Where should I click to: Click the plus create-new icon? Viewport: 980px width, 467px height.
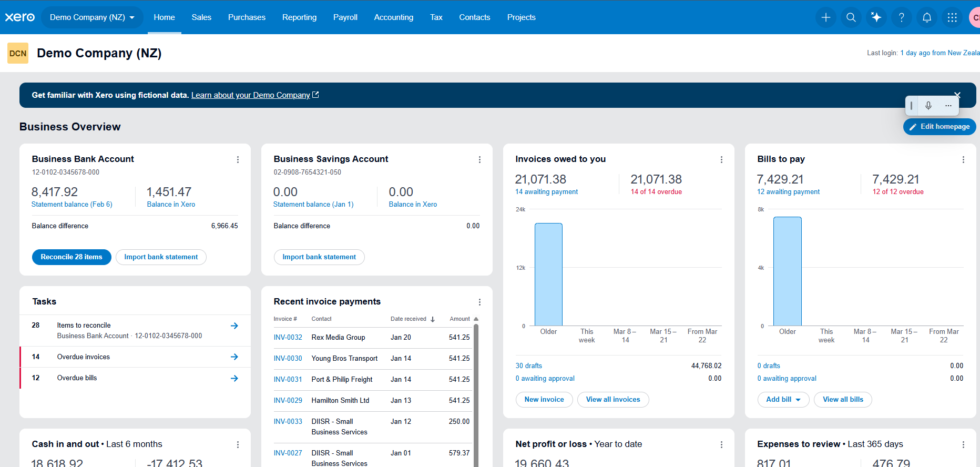click(x=825, y=17)
